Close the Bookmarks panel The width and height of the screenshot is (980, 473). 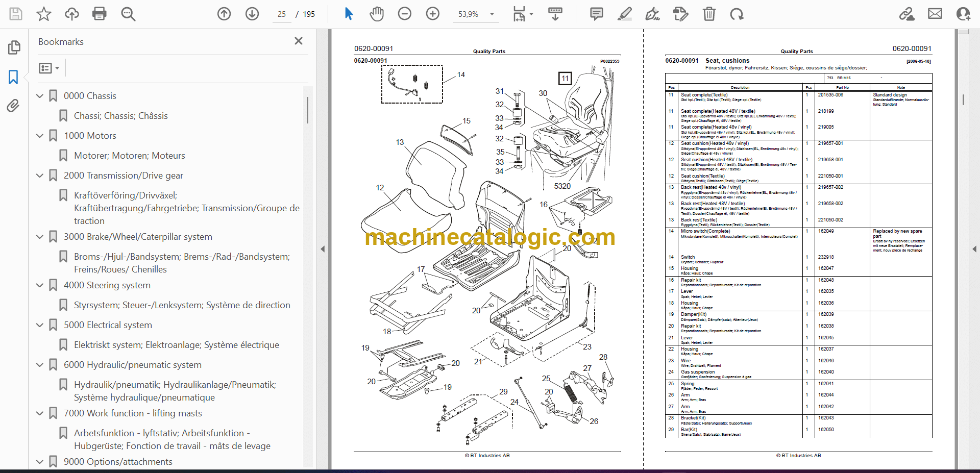click(x=299, y=41)
